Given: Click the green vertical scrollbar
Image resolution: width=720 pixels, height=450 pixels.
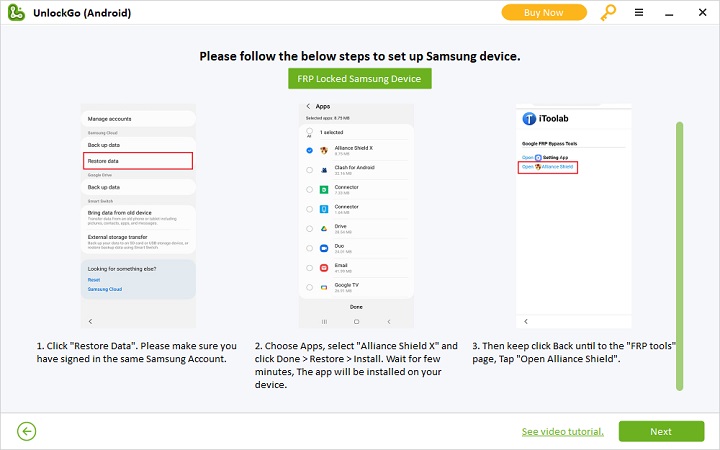Looking at the screenshot, I should tap(679, 256).
